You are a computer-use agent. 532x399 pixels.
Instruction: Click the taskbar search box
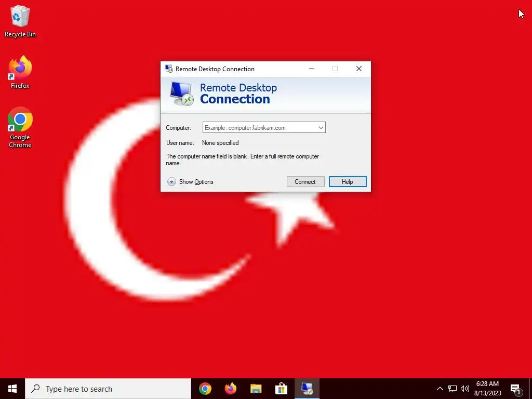click(x=108, y=389)
